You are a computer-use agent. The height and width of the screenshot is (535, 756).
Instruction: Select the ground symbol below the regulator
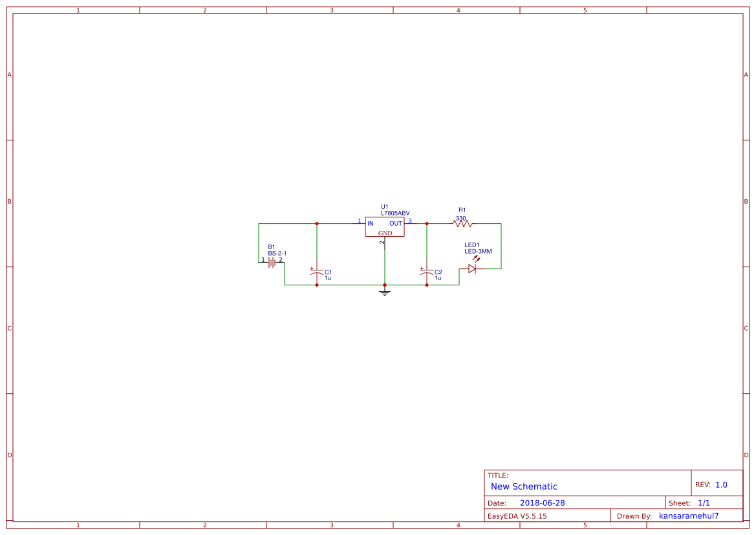384,292
